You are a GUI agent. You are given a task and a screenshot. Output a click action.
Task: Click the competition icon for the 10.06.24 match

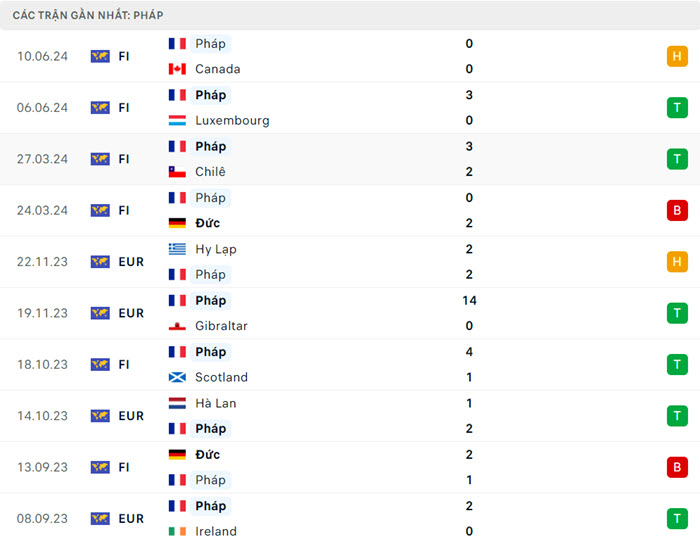point(100,56)
